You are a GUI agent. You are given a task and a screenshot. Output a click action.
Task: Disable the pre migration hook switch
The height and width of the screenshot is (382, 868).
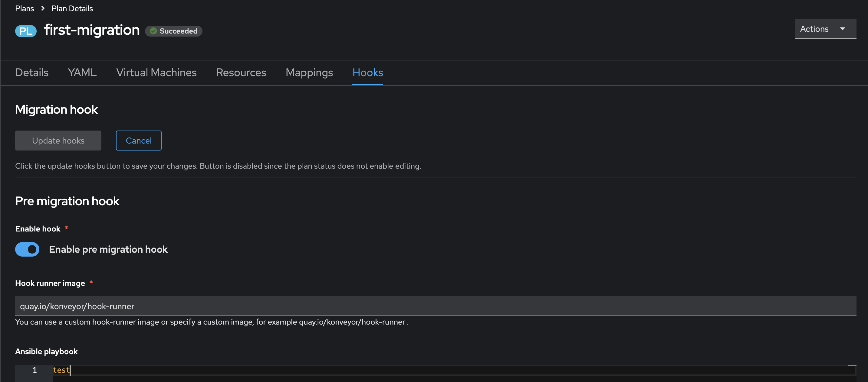point(27,249)
